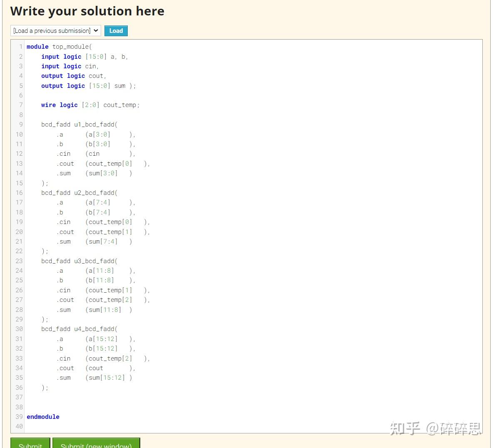Click 'Submit (new window)' button

coord(97,445)
